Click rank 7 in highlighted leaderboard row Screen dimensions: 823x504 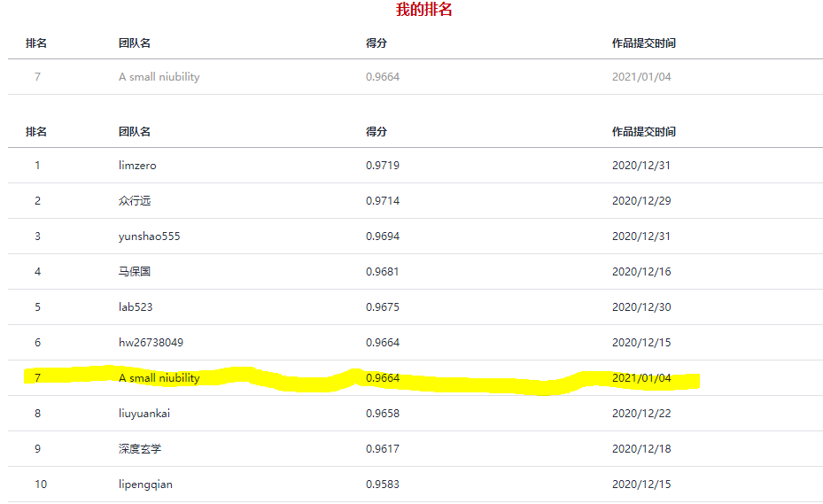[37, 378]
